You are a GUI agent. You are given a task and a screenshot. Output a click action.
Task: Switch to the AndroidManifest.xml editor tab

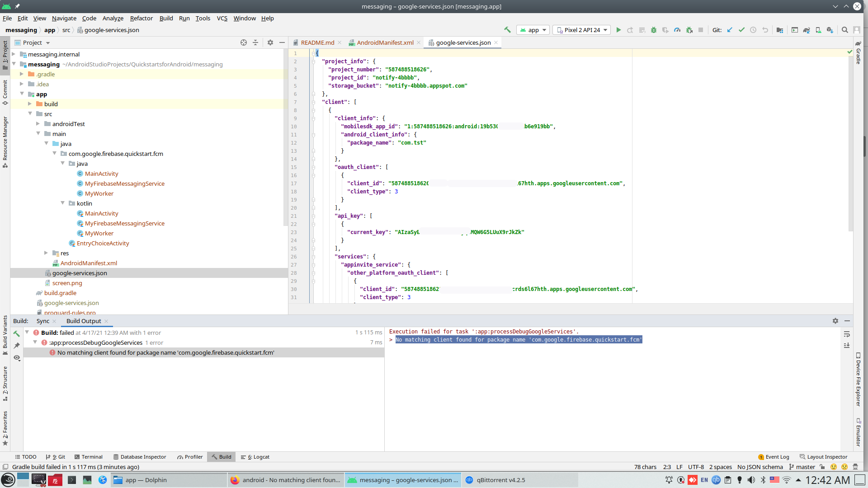[x=385, y=42]
